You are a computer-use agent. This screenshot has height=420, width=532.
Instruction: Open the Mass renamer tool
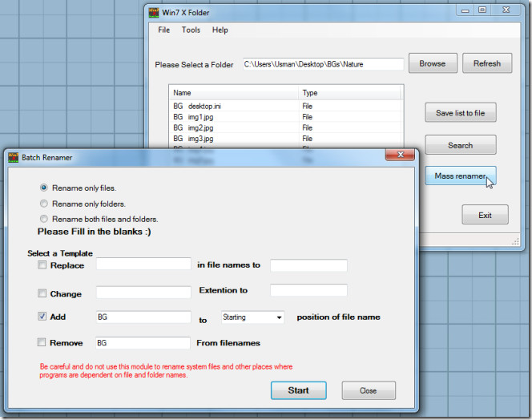tap(461, 176)
